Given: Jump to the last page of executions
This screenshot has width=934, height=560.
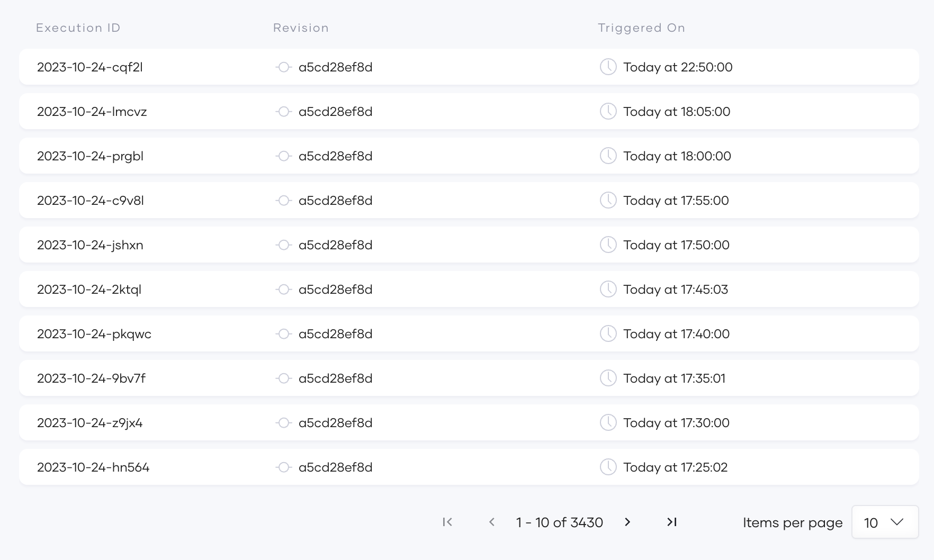Looking at the screenshot, I should (x=671, y=522).
